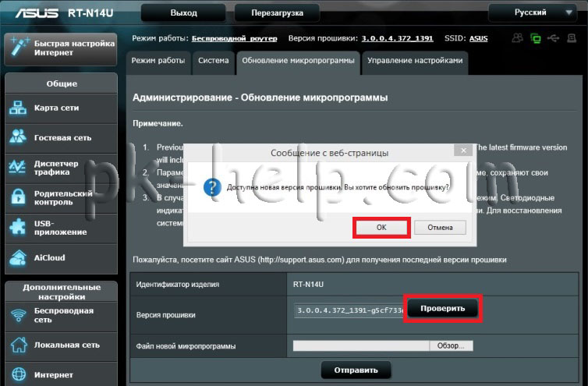Click the USB-приложение menu label
The width and height of the screenshot is (588, 386).
tap(60, 228)
